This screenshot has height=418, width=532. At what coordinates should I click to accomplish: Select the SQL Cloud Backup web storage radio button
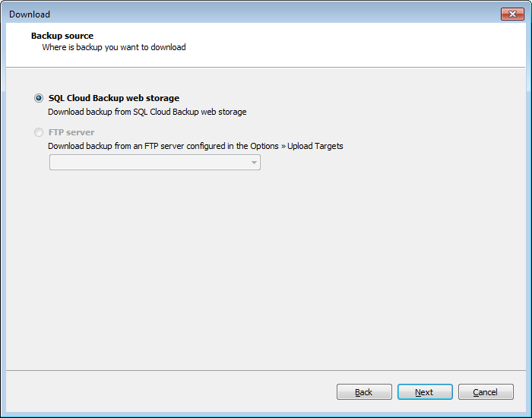coord(39,98)
